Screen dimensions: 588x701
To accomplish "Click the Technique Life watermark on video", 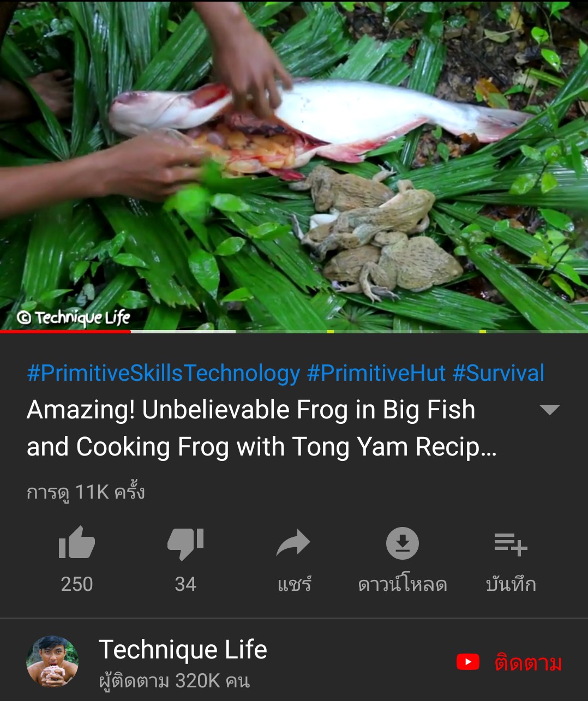I will coord(74,317).
